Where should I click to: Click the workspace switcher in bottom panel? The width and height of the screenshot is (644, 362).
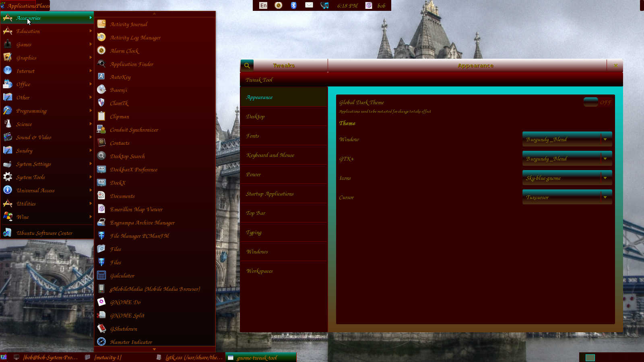590,358
